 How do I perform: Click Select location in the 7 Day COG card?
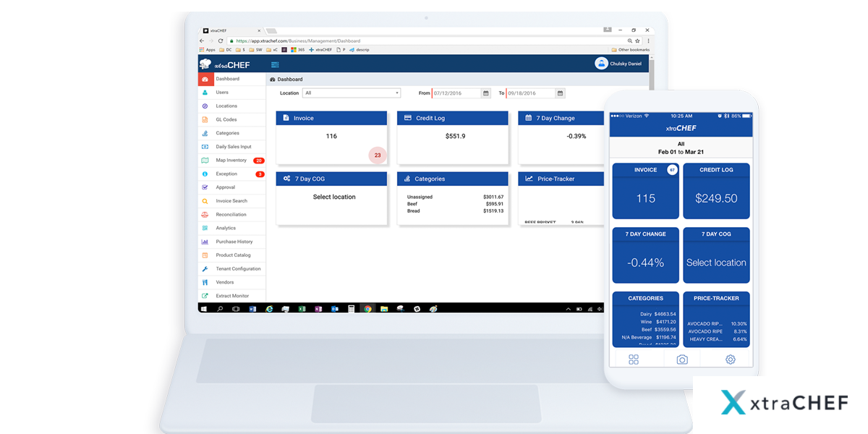[336, 196]
